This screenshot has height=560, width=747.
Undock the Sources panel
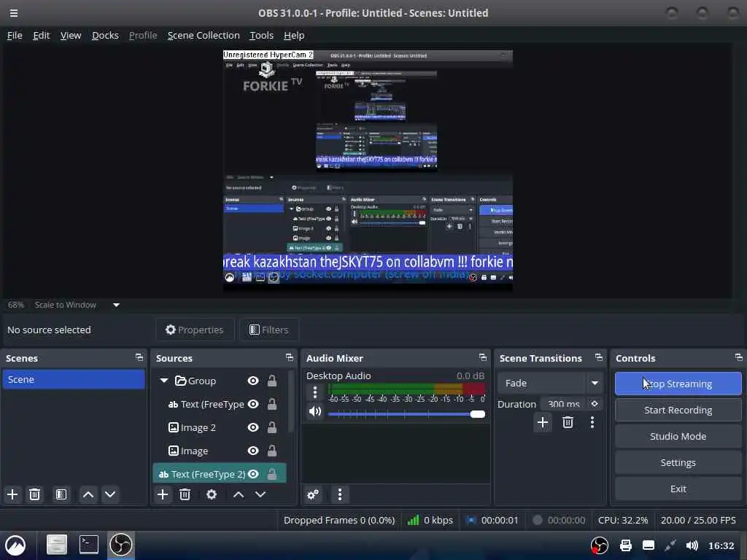(289, 357)
